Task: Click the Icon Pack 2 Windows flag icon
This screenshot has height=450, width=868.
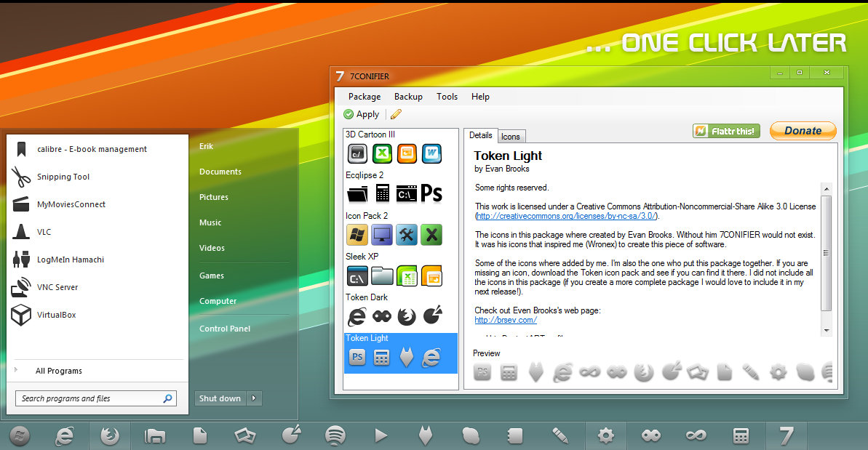Action: coord(357,235)
